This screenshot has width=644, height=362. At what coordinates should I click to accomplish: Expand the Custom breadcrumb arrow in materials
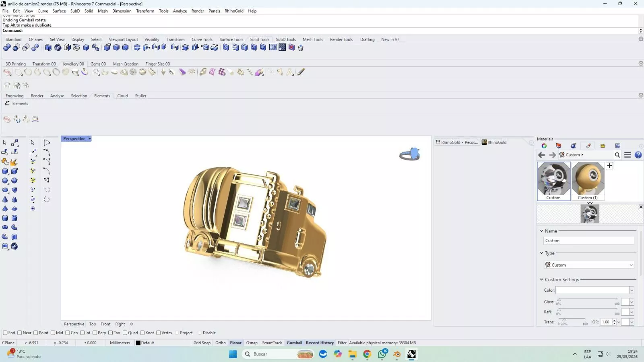[582, 155]
